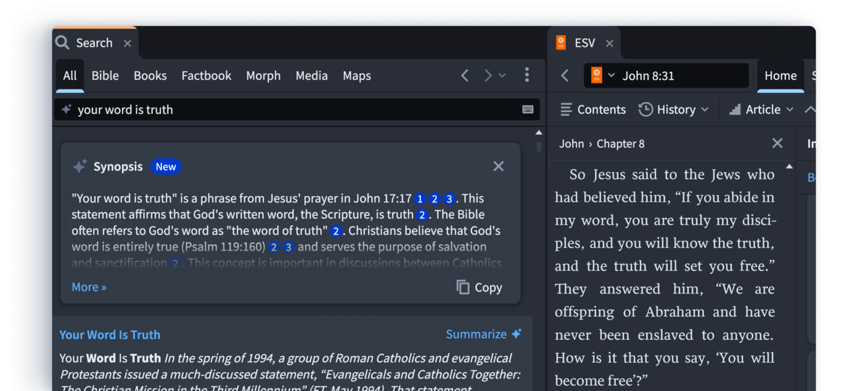Click the previous result arrow in the Search toolbar

[x=465, y=75]
